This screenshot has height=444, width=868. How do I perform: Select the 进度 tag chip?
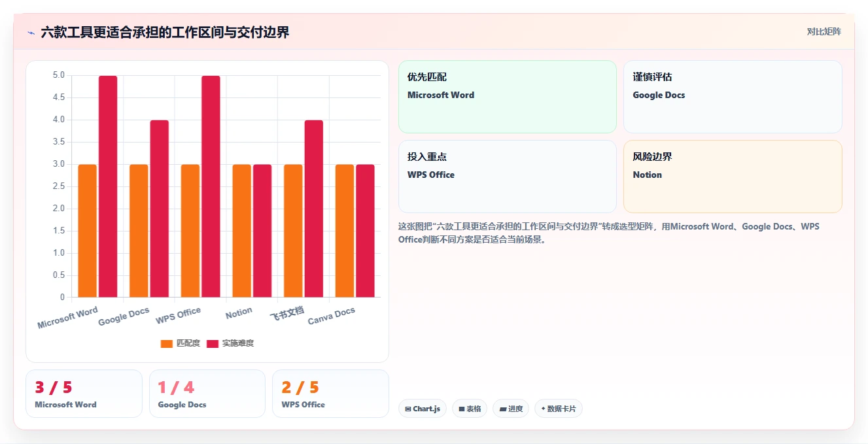[511, 409]
